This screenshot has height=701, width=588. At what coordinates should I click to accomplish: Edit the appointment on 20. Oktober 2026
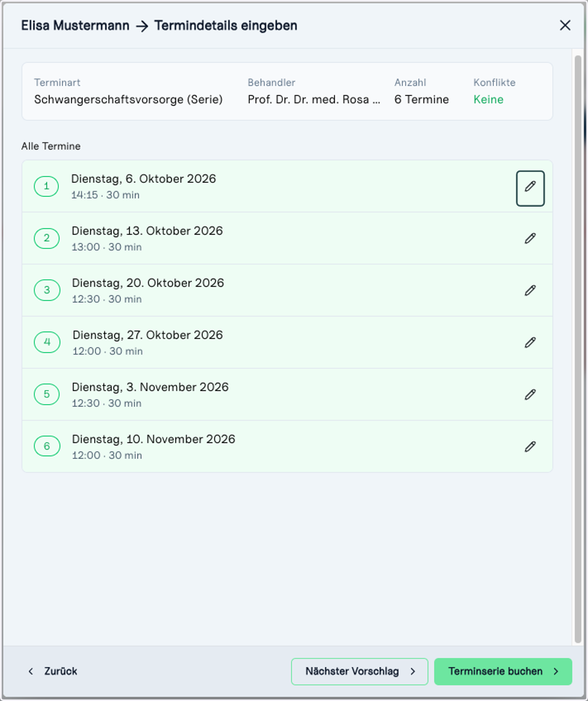tap(530, 290)
